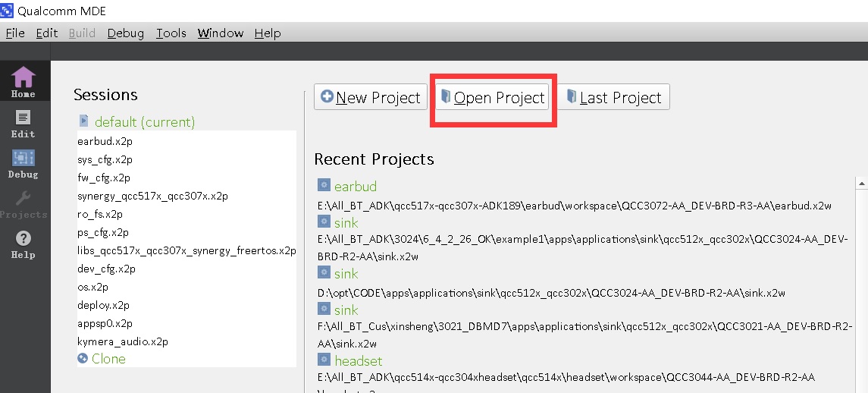
Task: Click the earbud recent project icon
Action: (324, 185)
